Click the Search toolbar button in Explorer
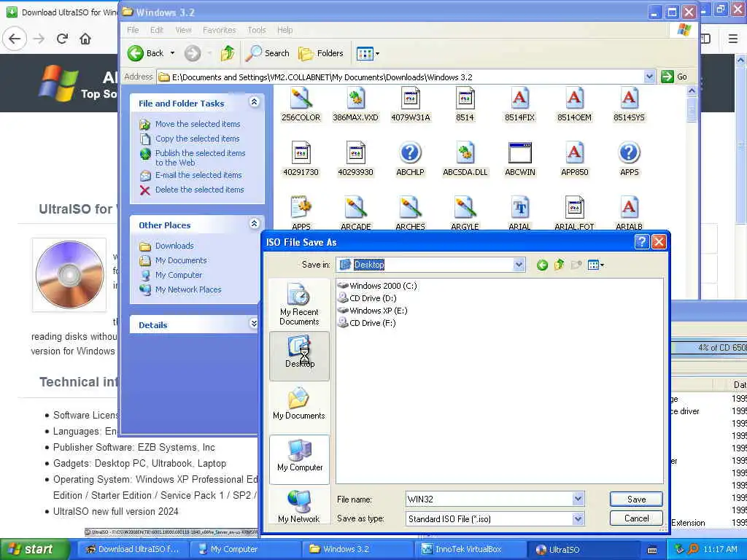 (x=267, y=53)
